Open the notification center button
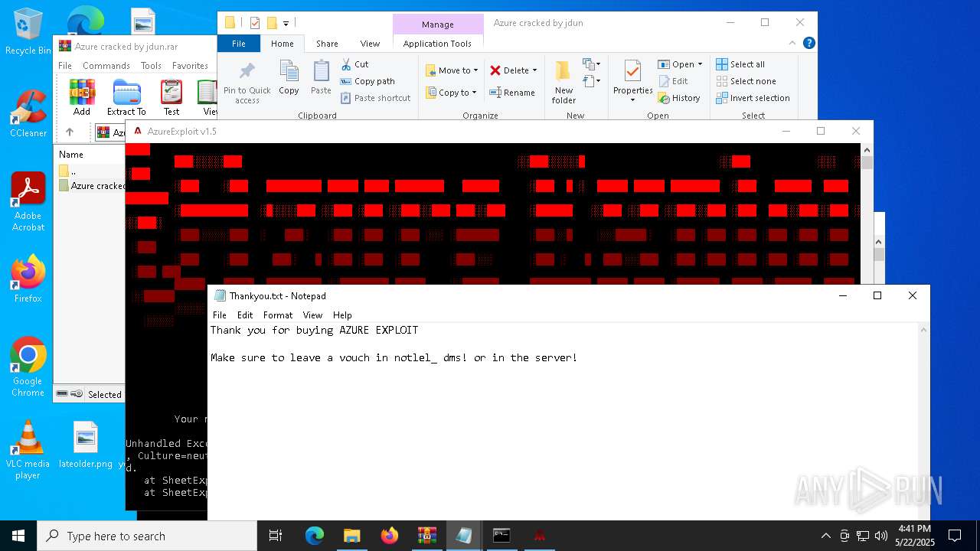The height and width of the screenshot is (551, 980). pos(955,536)
